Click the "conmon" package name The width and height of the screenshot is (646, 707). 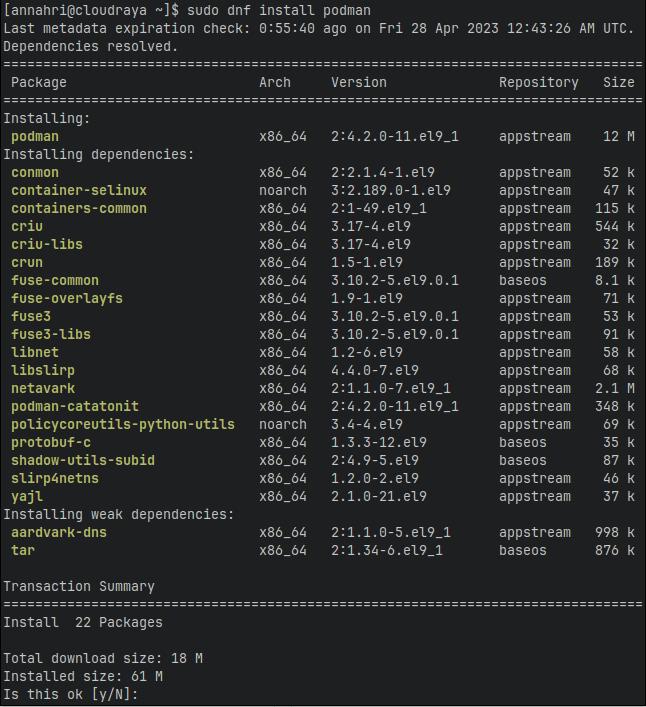coord(35,172)
